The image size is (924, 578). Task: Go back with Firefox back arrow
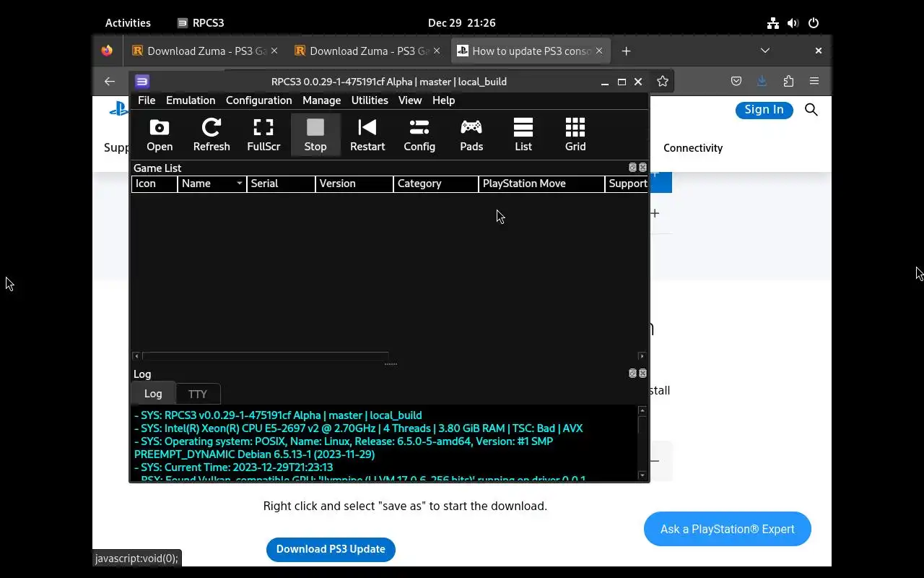(x=110, y=82)
